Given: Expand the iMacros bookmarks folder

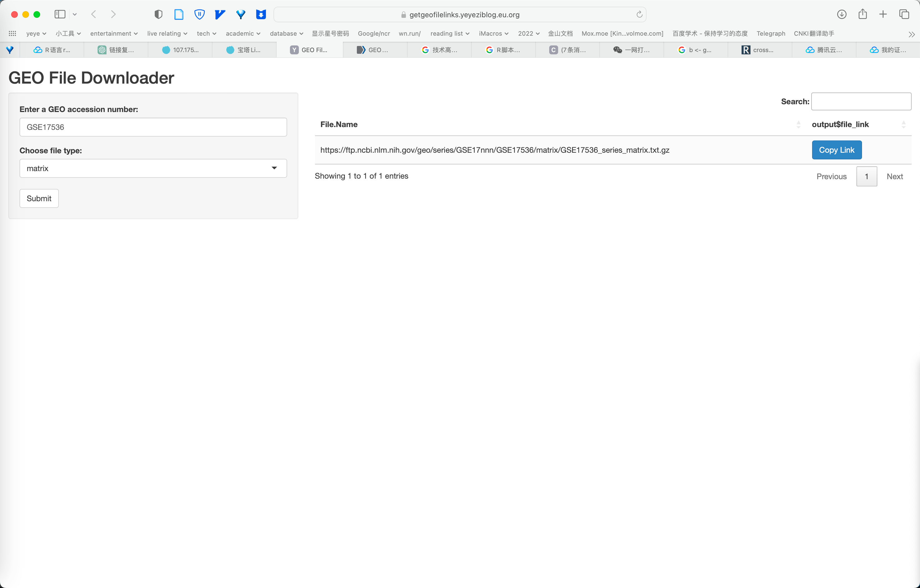Looking at the screenshot, I should [x=494, y=34].
